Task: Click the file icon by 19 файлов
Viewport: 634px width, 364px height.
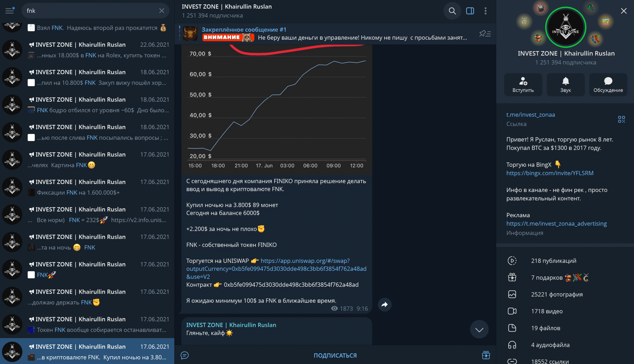Action: point(512,328)
